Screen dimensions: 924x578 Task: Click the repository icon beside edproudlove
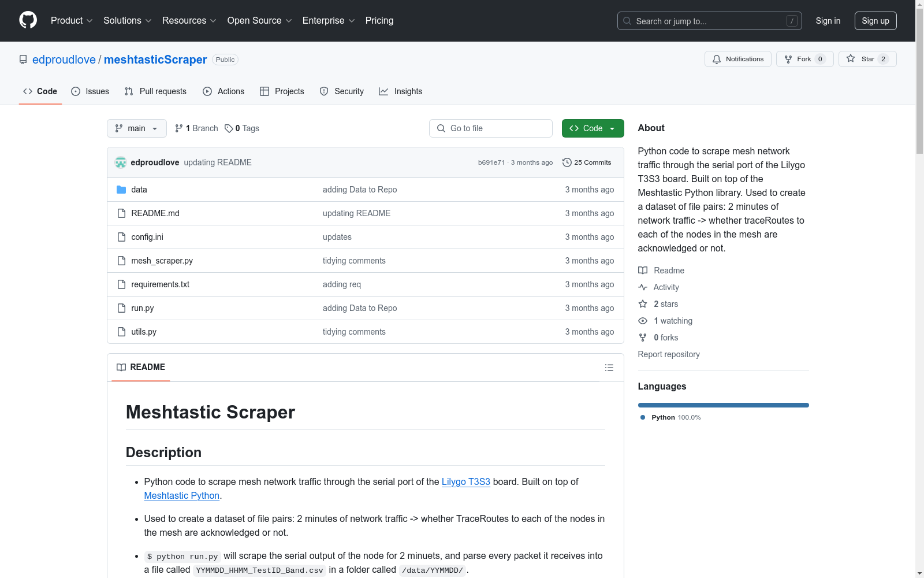(23, 60)
